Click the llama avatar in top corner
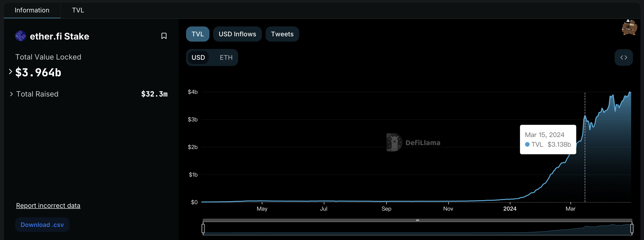 629,28
